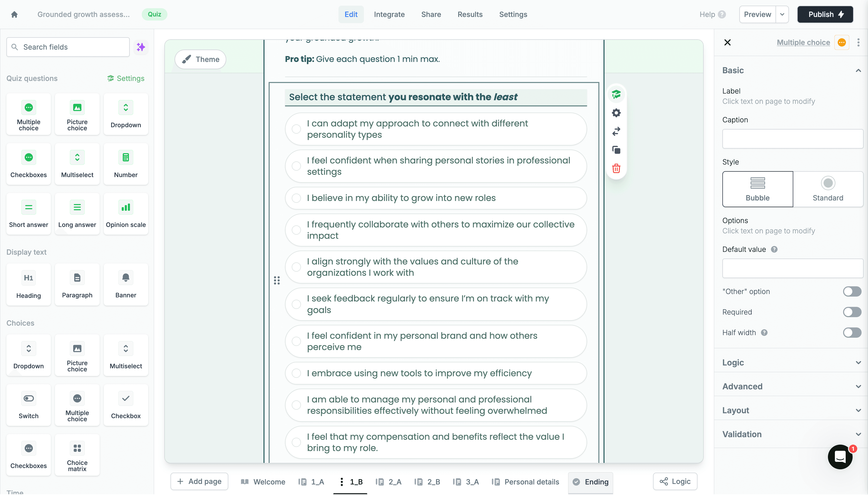868x495 pixels.
Task: Open Quiz questions Settings link
Action: coord(126,78)
